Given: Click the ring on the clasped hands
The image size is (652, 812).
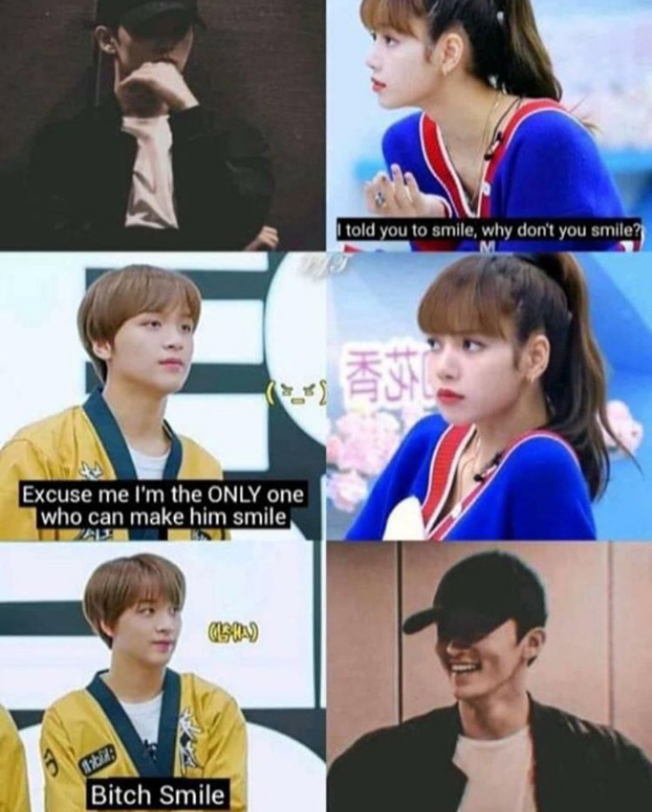Looking at the screenshot, I should pos(381,199).
